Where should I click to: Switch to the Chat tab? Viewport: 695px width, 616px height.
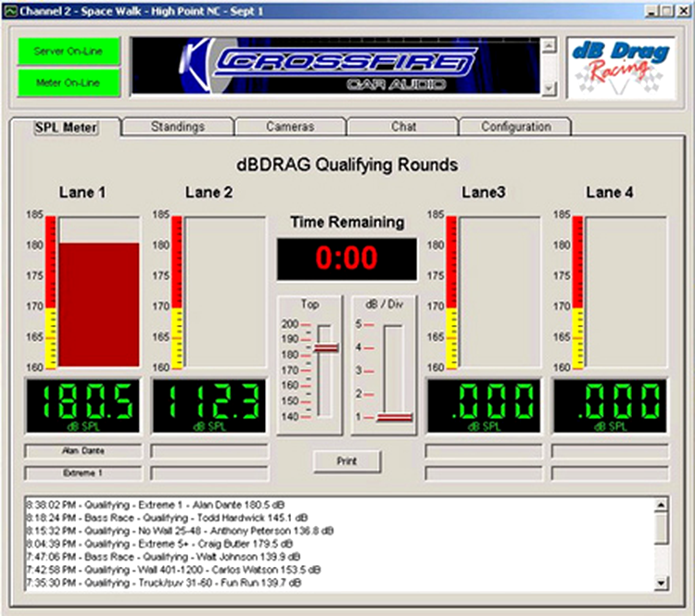(x=402, y=127)
